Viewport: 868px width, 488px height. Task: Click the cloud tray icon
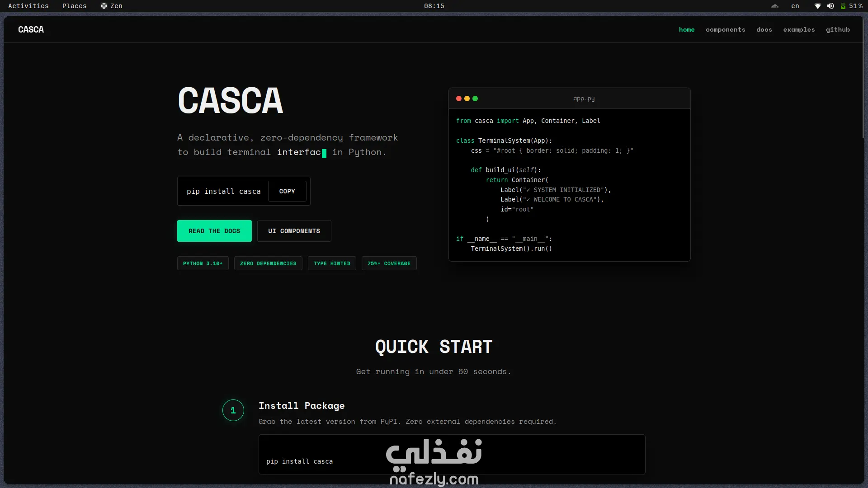coord(775,6)
